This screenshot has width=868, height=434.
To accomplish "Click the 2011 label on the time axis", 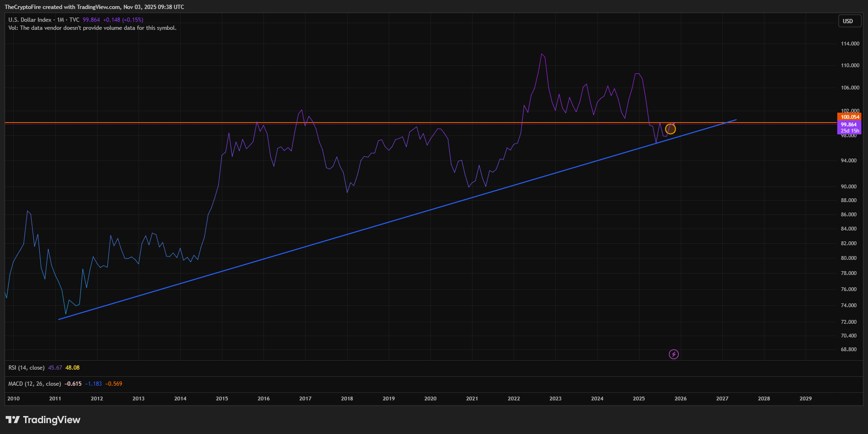I will [x=55, y=399].
